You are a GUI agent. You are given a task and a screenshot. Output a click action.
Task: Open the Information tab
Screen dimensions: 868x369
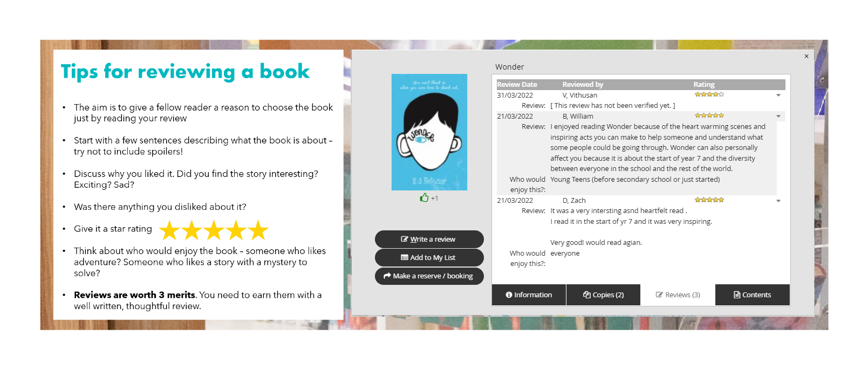point(529,295)
